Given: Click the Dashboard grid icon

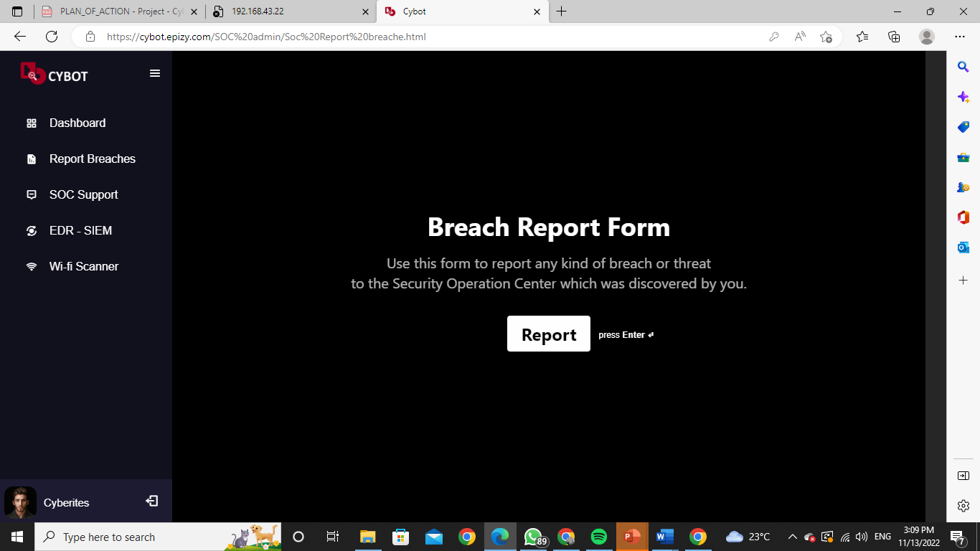Looking at the screenshot, I should (x=32, y=123).
